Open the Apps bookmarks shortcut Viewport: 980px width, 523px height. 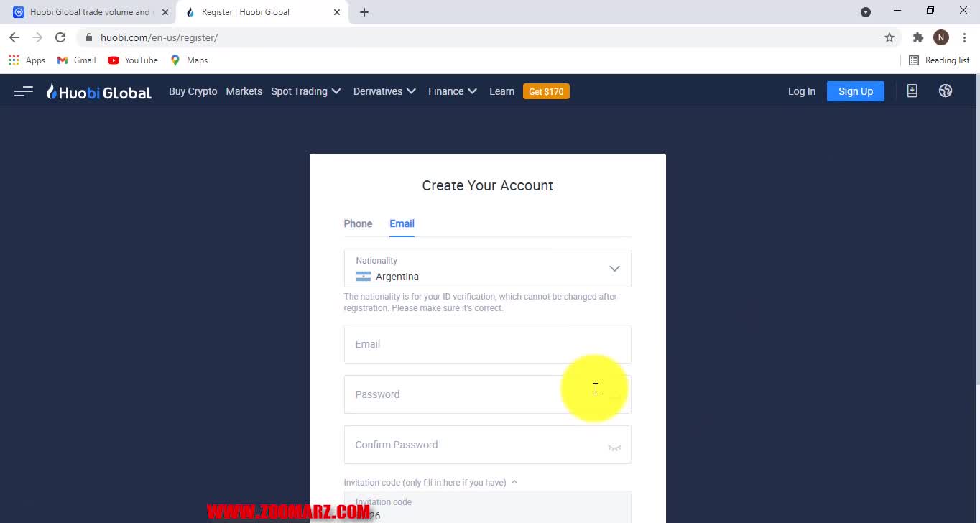click(x=27, y=60)
